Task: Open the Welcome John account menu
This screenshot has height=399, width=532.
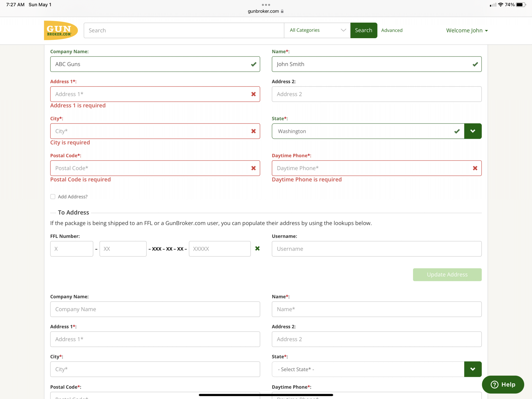Action: click(x=467, y=31)
